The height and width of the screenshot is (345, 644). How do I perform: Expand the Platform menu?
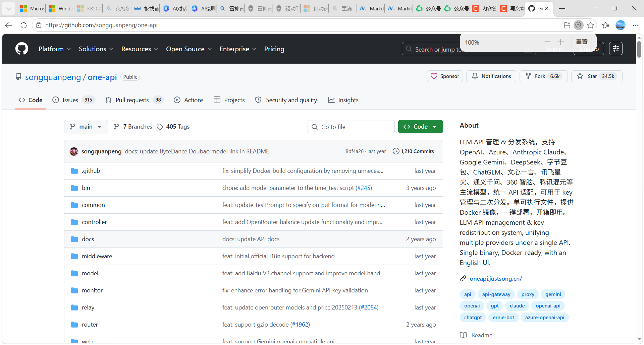(x=55, y=49)
